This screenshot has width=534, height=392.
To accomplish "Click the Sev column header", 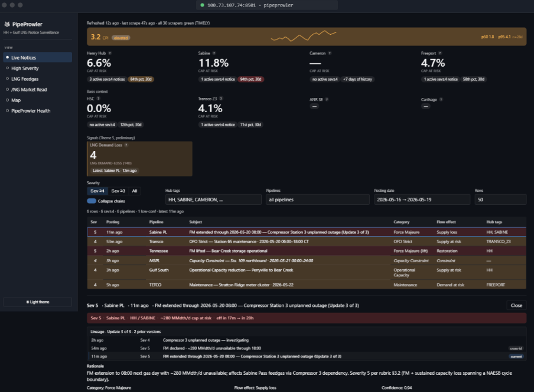I will [x=94, y=222].
